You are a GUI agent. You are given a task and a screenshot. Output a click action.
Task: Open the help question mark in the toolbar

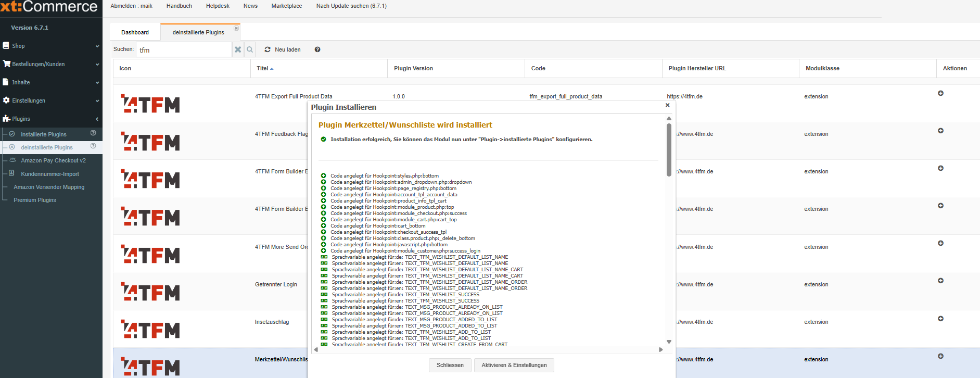(317, 49)
